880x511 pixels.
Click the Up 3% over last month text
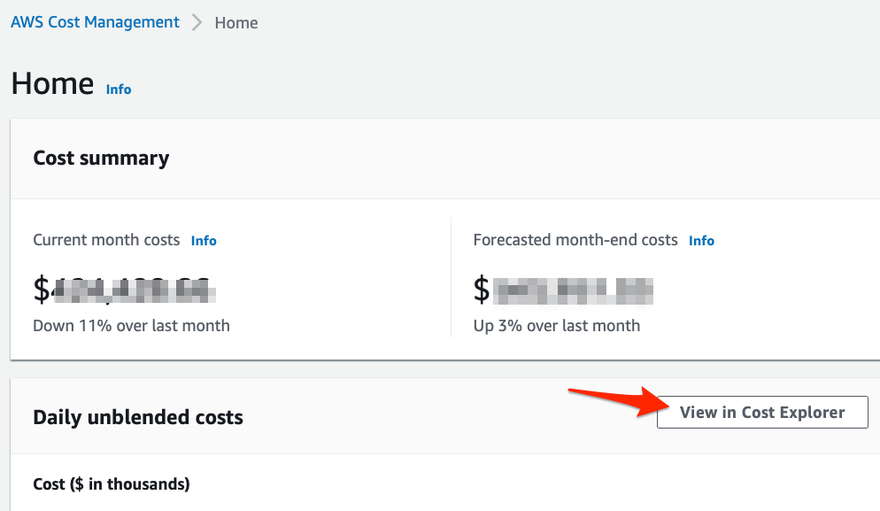click(556, 325)
